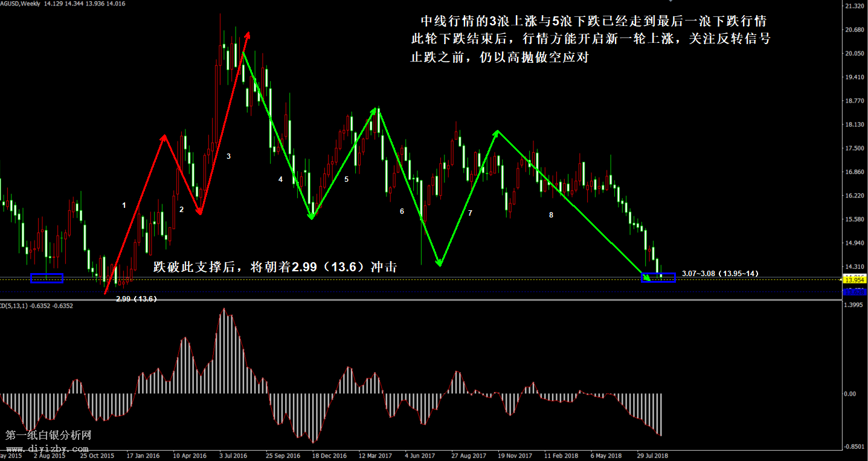Click wave number "8" under the last downtrend
Screen dimensions: 868x461
(x=550, y=214)
